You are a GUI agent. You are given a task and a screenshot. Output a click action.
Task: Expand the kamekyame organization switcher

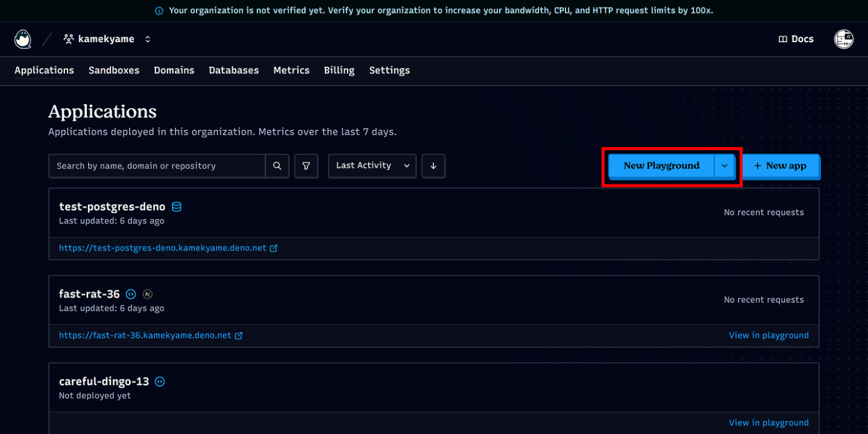point(148,39)
